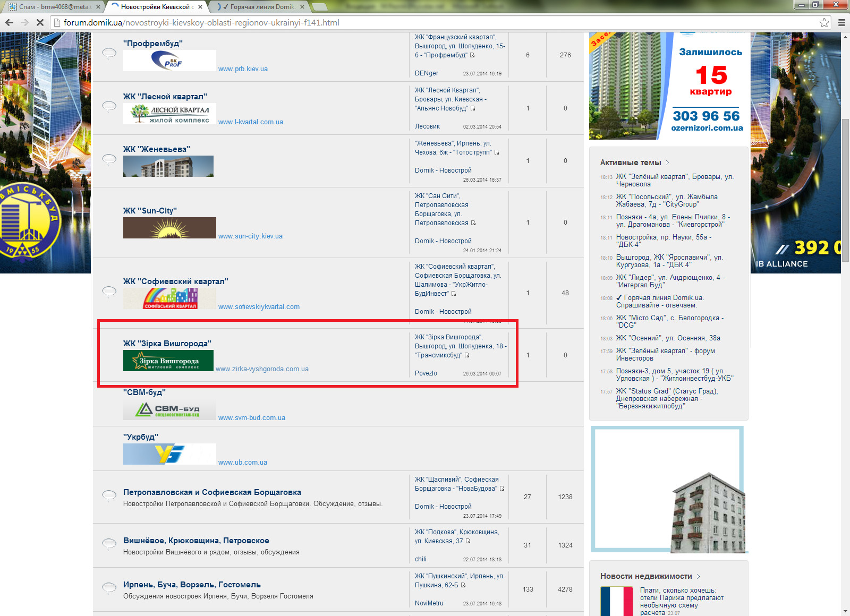Open last post icon after Пушкина, 62-Б

[x=463, y=585]
